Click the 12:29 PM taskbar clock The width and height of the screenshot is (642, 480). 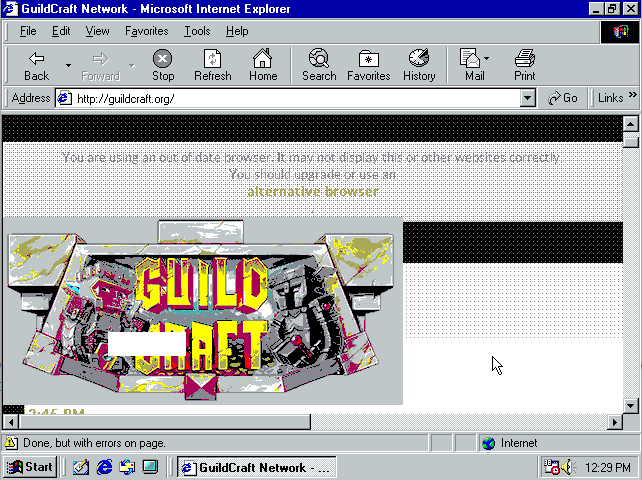[x=608, y=468]
